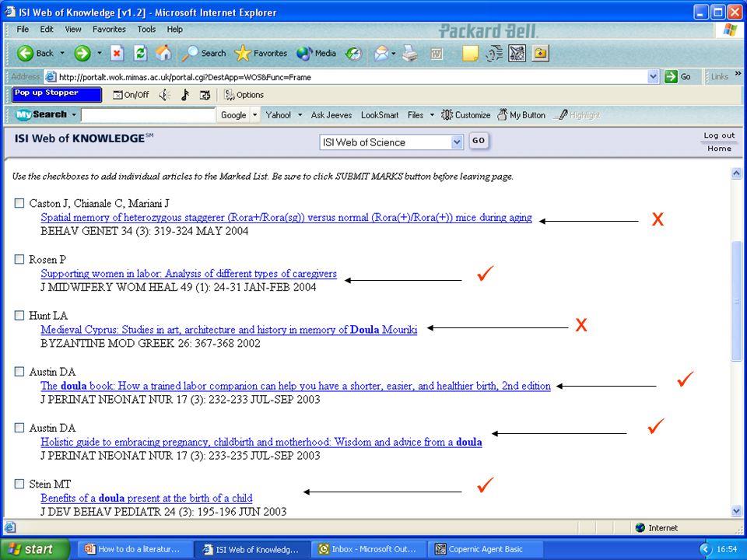Click the Back navigation arrow icon

[25, 53]
